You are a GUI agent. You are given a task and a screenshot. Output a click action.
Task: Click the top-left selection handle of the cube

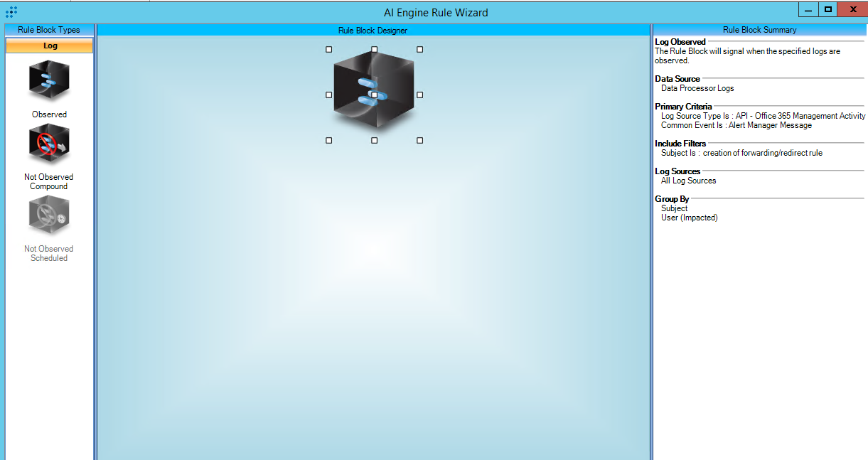pyautogui.click(x=328, y=50)
